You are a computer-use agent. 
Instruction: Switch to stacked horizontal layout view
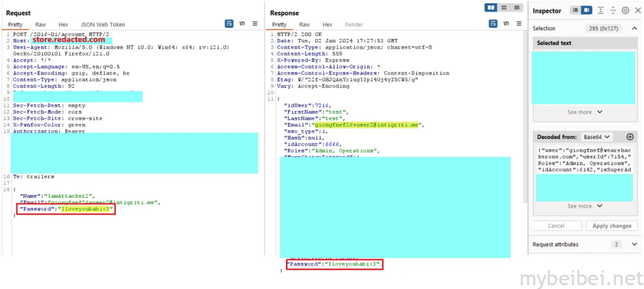504,8
